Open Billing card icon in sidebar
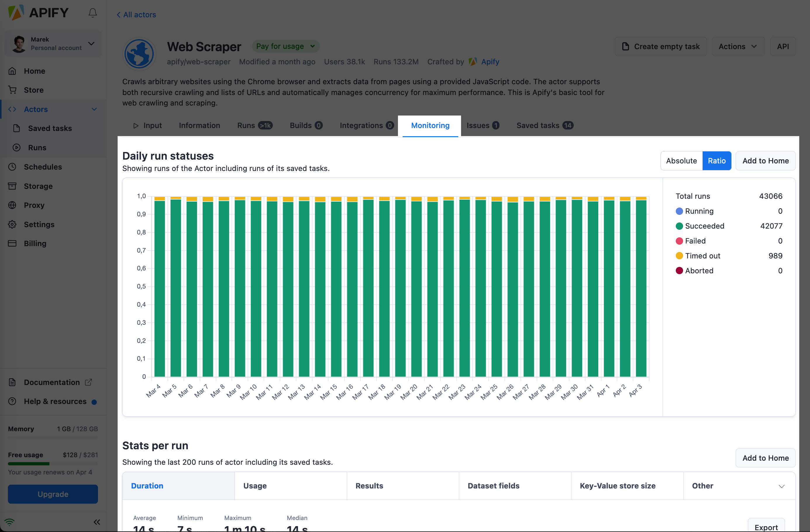 [12, 243]
